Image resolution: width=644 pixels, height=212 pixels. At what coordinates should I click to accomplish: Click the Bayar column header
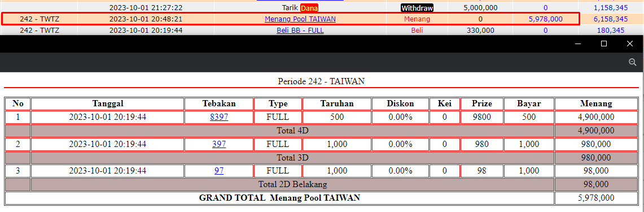pyautogui.click(x=529, y=103)
